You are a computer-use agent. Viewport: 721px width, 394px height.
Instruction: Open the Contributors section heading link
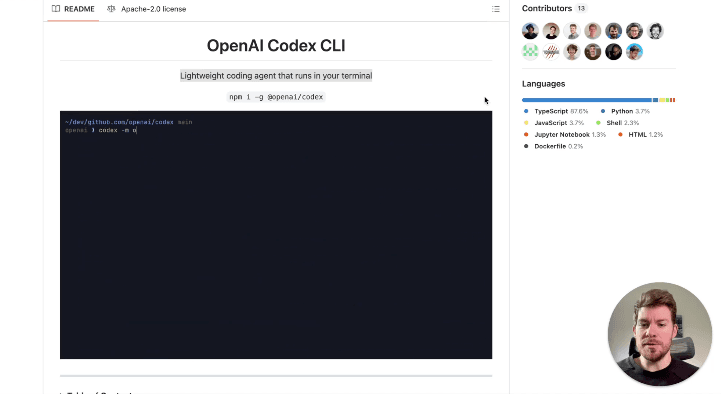click(547, 8)
